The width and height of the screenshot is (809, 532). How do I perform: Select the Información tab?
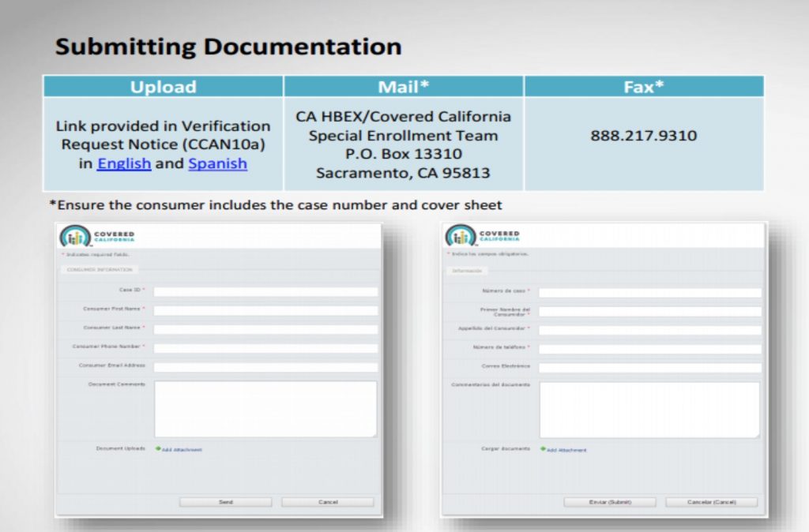point(468,272)
